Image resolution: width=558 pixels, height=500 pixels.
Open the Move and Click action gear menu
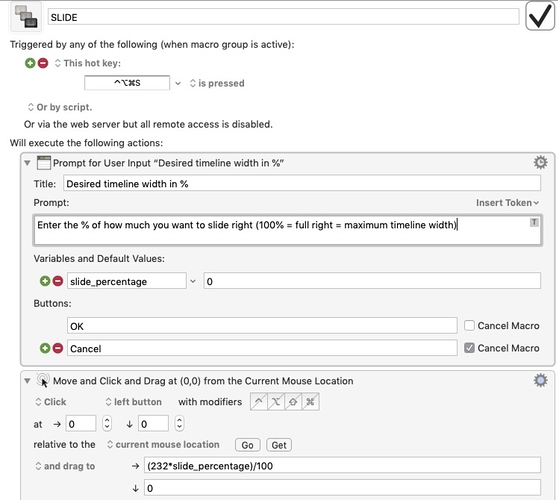click(x=540, y=380)
